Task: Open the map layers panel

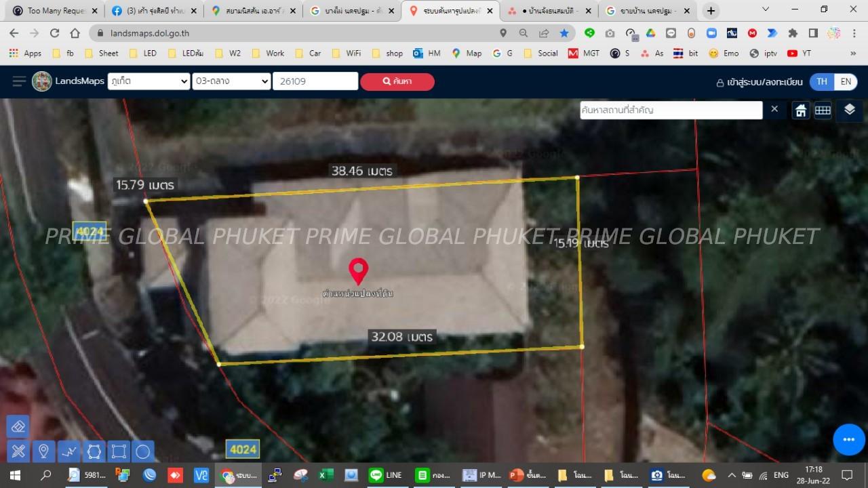Action: (850, 110)
